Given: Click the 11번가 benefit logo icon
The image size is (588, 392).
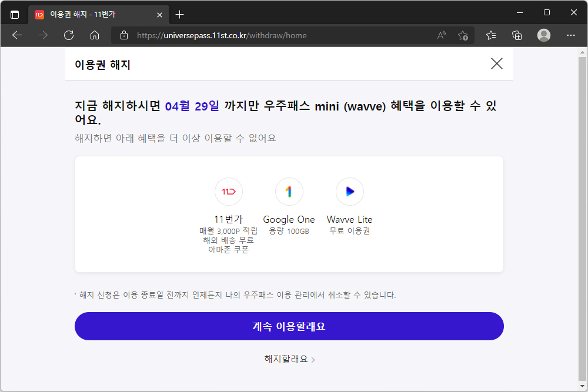Looking at the screenshot, I should (229, 192).
